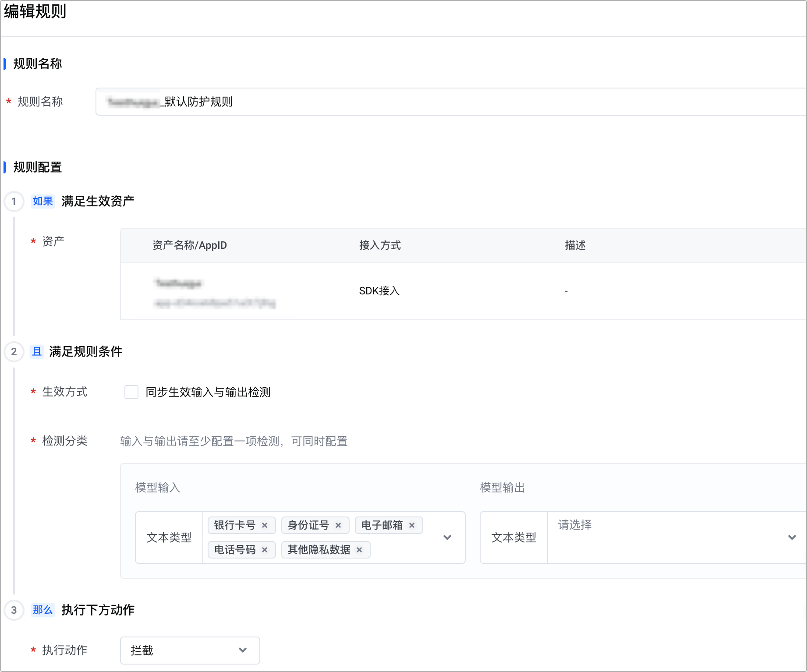Click the 如果 condition label
807x672 pixels.
pyautogui.click(x=42, y=202)
